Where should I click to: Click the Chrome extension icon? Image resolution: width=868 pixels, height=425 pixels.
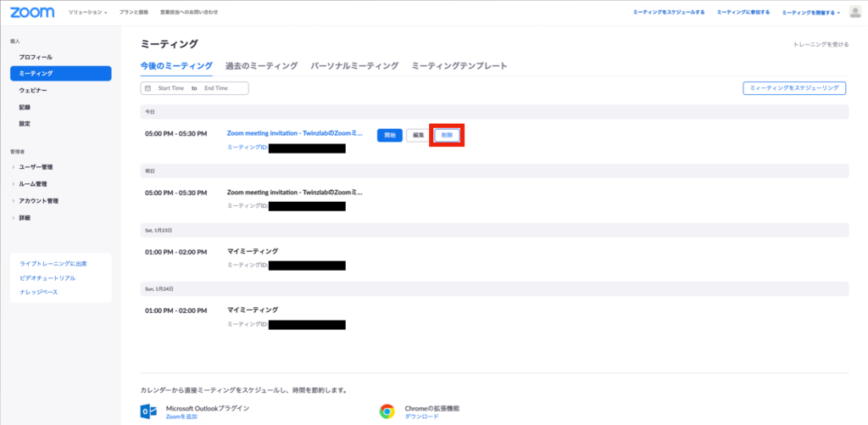pyautogui.click(x=387, y=411)
